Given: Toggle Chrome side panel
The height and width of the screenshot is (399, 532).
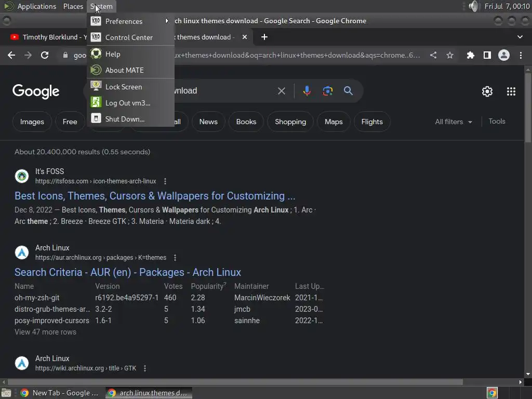Looking at the screenshot, I should 487,55.
